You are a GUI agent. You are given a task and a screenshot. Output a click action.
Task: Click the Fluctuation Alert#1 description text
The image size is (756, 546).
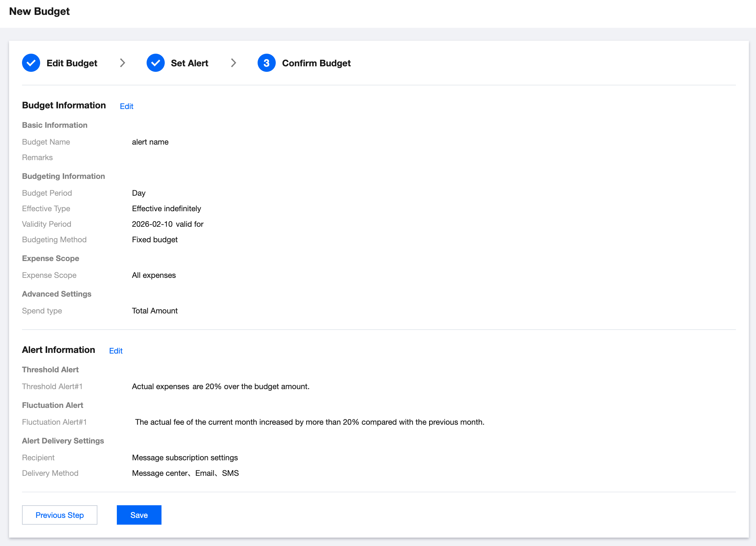coord(309,422)
